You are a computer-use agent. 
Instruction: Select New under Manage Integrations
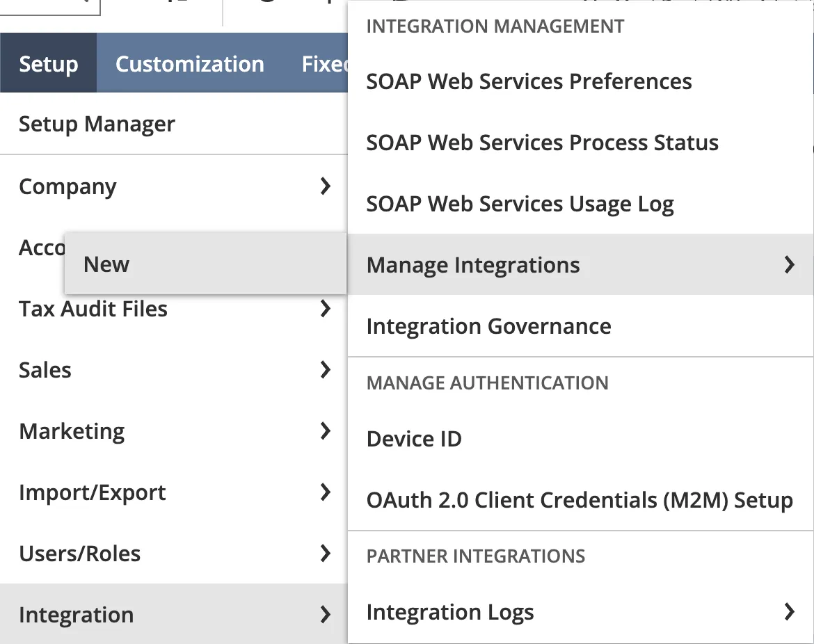click(205, 264)
